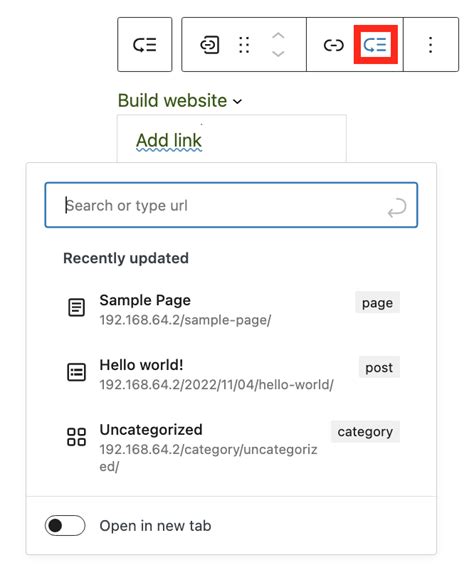474x565 pixels.
Task: Click the highlighted Add submenu icon
Action: point(375,44)
